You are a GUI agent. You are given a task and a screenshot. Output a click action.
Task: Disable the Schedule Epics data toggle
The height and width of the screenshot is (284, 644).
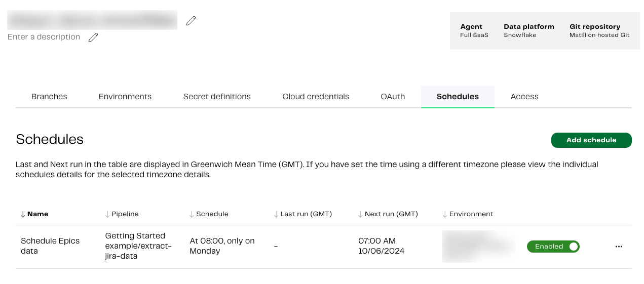(553, 247)
